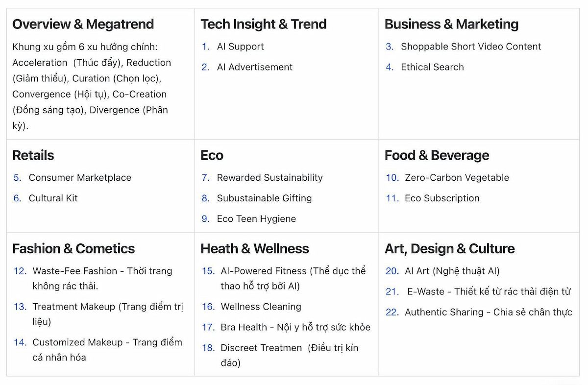Click the Cultural Kit item
Image resolution: width=588 pixels, height=385 pixels.
pyautogui.click(x=53, y=198)
